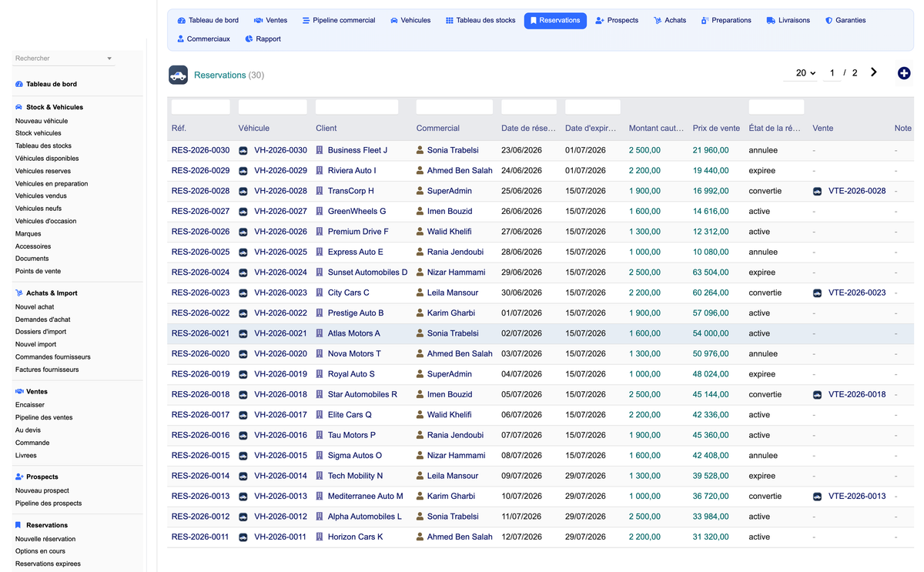Click status convertie for RES-2026-0023
Viewport: 924px width, 572px height.
[x=765, y=293]
